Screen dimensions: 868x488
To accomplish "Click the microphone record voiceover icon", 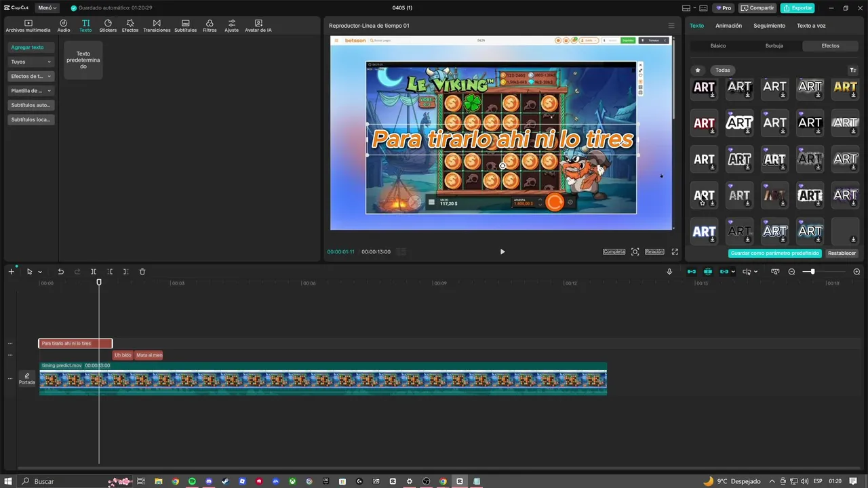I will pos(669,272).
